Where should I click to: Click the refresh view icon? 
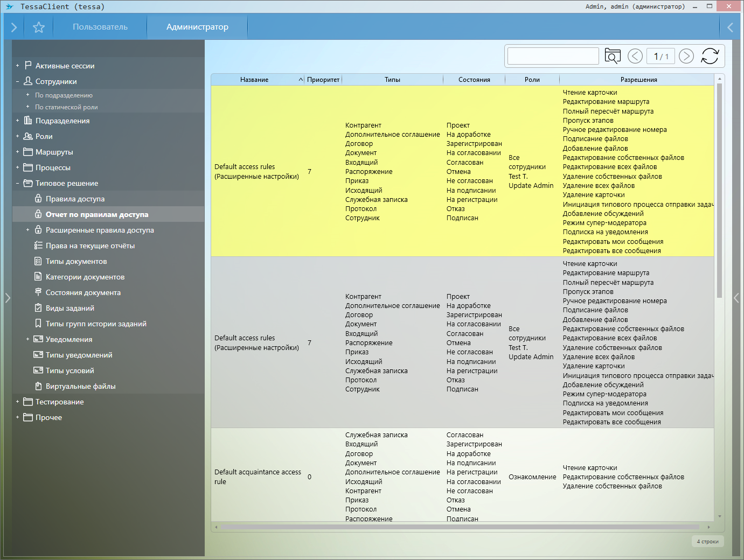click(710, 56)
